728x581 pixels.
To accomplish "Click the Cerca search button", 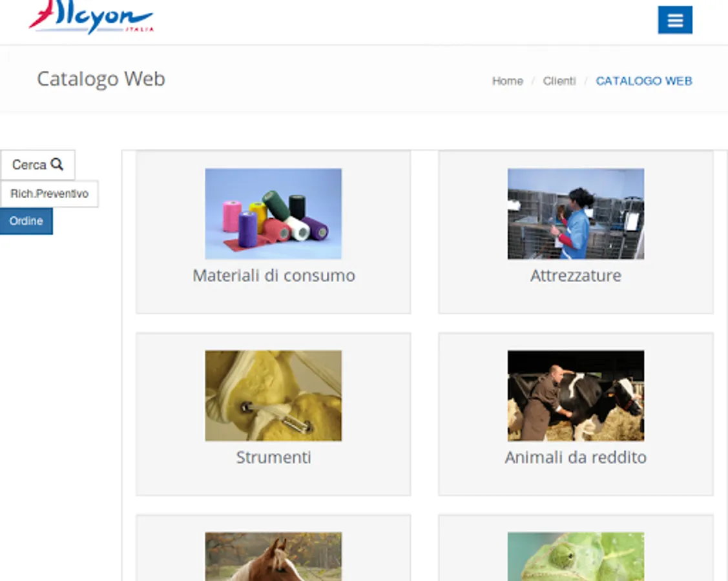I will coord(37,165).
